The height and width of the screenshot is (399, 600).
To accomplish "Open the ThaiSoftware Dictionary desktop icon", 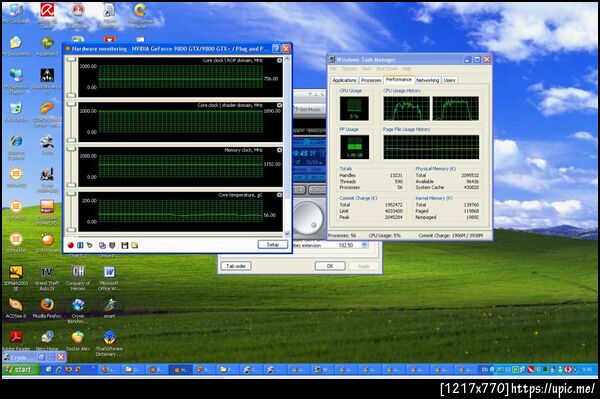I will click(x=109, y=344).
